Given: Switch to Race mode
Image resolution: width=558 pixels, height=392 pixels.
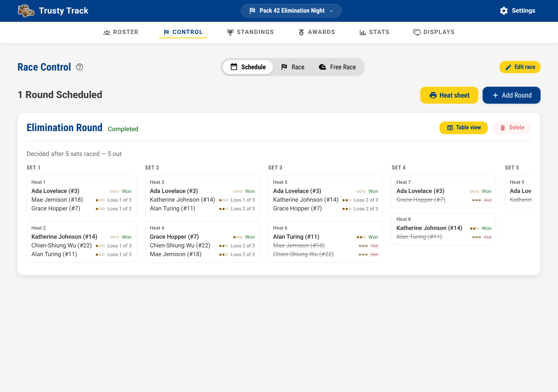Looking at the screenshot, I should coord(293,67).
